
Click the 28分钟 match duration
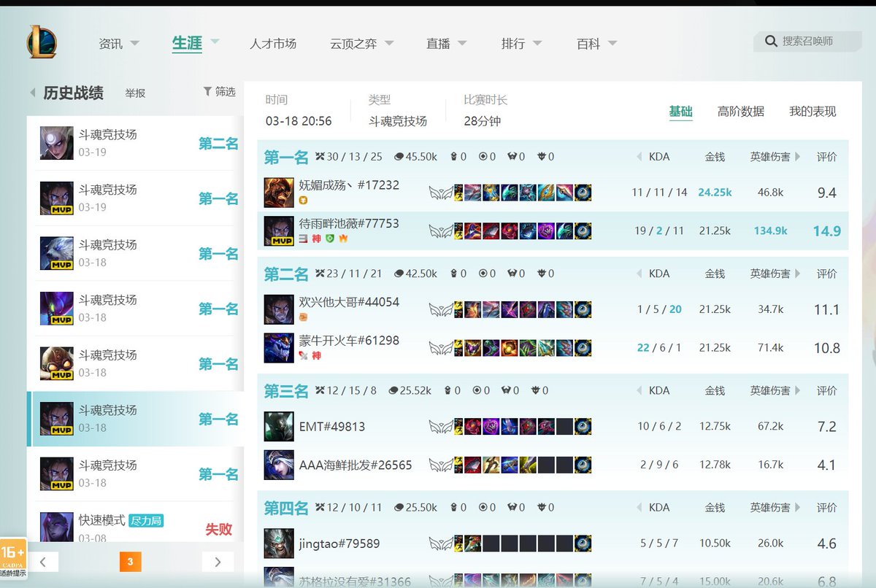click(483, 121)
